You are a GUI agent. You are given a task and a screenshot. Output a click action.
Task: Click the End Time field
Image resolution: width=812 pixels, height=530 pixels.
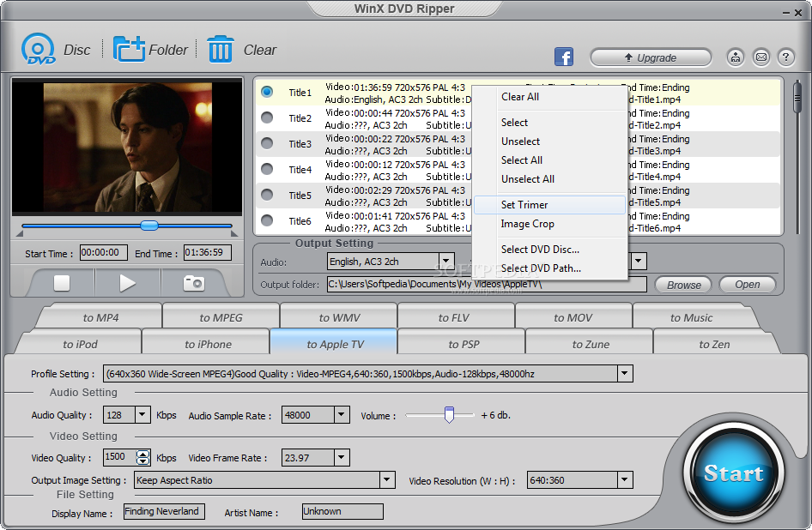click(x=207, y=253)
